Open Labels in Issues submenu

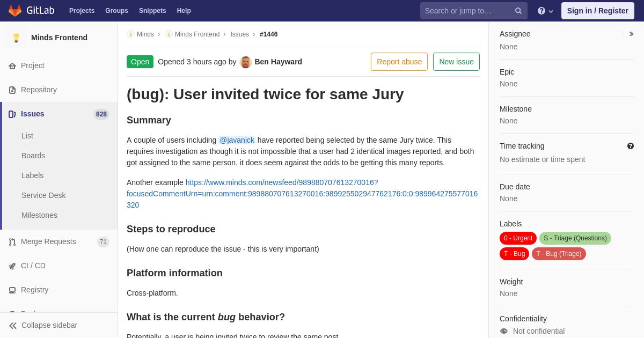click(33, 175)
